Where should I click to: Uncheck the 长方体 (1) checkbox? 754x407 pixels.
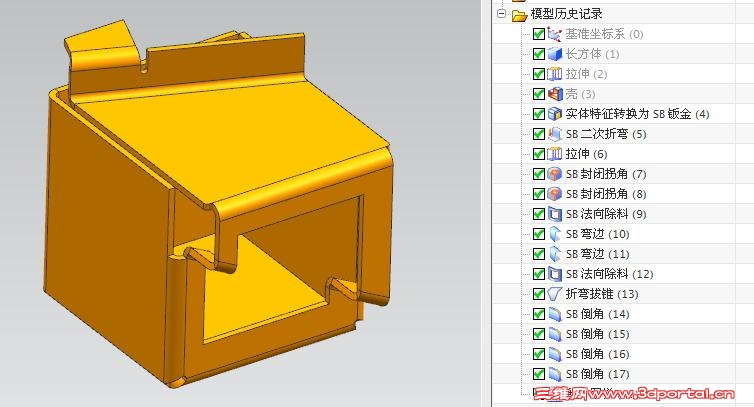(539, 54)
